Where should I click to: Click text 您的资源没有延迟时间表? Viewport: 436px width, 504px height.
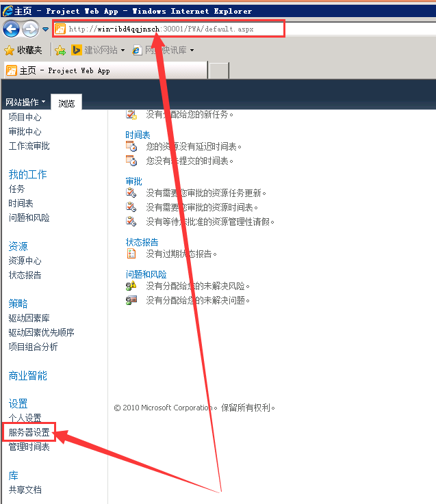click(x=194, y=146)
